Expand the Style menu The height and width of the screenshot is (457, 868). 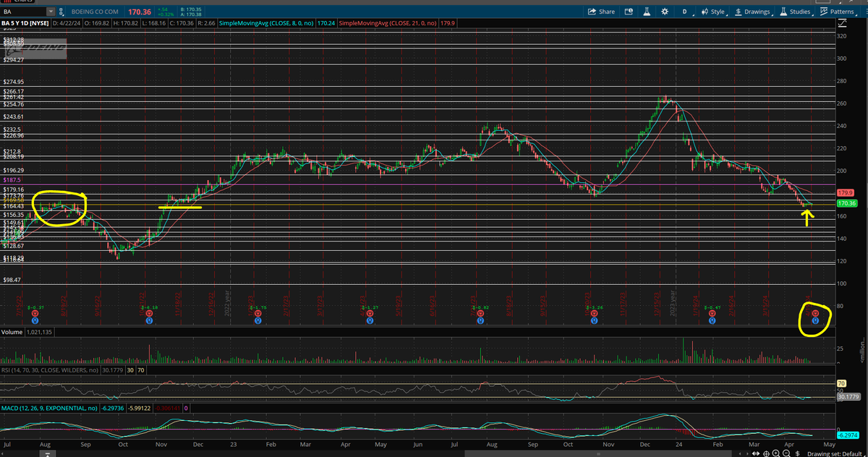pos(714,12)
